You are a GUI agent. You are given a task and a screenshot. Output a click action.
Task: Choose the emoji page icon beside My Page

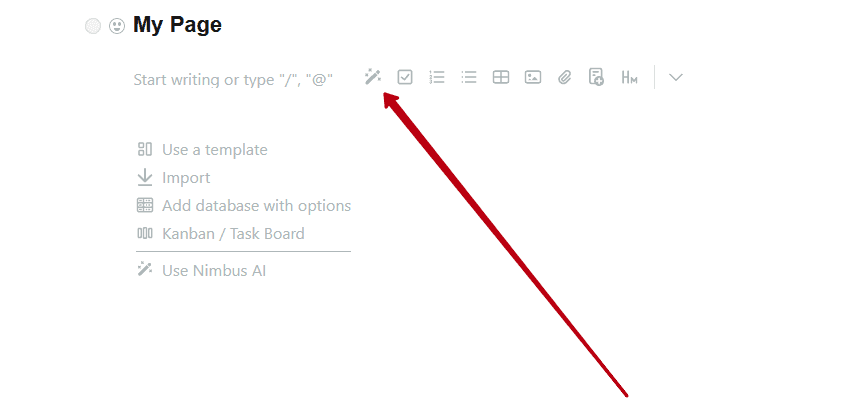[117, 26]
